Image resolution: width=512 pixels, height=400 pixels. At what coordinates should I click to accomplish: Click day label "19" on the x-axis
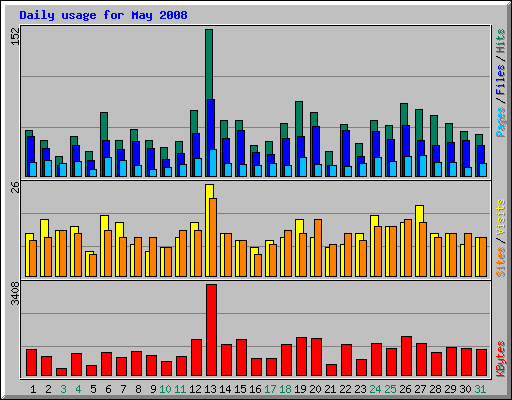(x=300, y=389)
